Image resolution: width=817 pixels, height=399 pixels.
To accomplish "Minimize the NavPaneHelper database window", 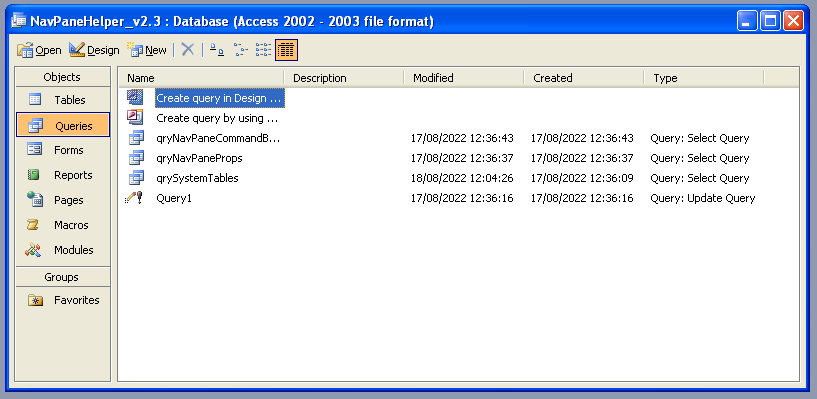I will [747, 21].
